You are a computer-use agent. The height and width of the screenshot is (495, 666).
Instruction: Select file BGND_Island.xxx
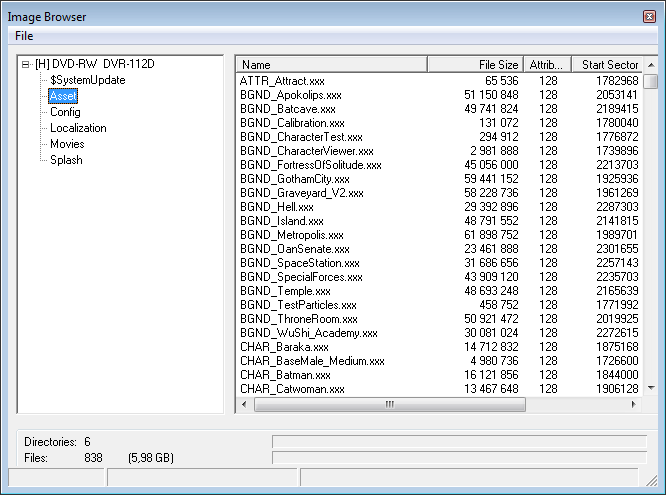click(282, 221)
